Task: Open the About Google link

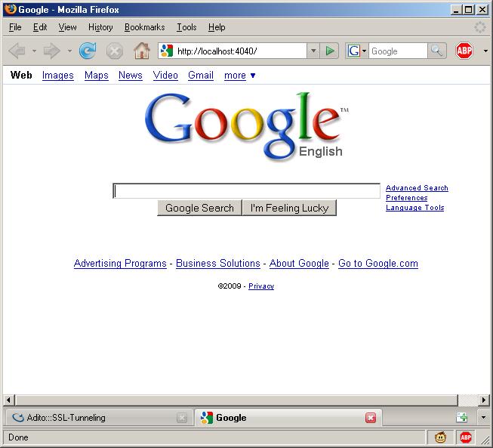Action: coord(299,264)
